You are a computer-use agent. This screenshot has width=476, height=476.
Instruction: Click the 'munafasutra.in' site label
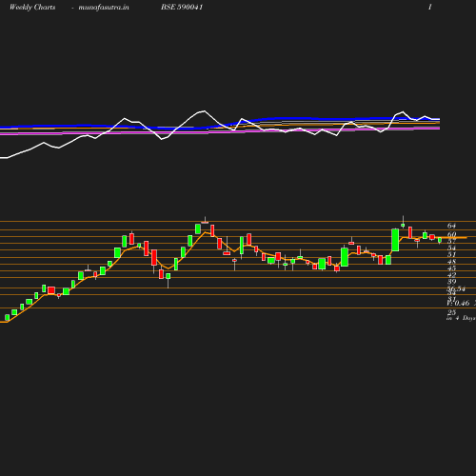[104, 8]
